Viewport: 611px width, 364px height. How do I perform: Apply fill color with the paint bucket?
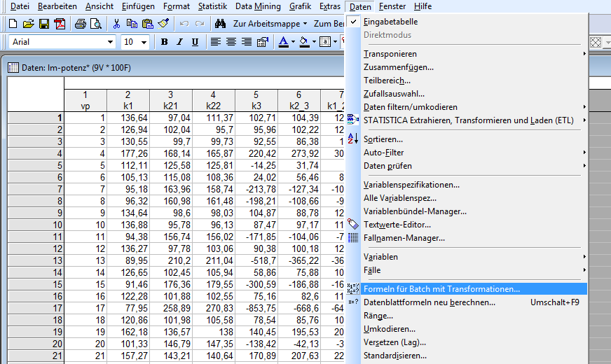304,42
